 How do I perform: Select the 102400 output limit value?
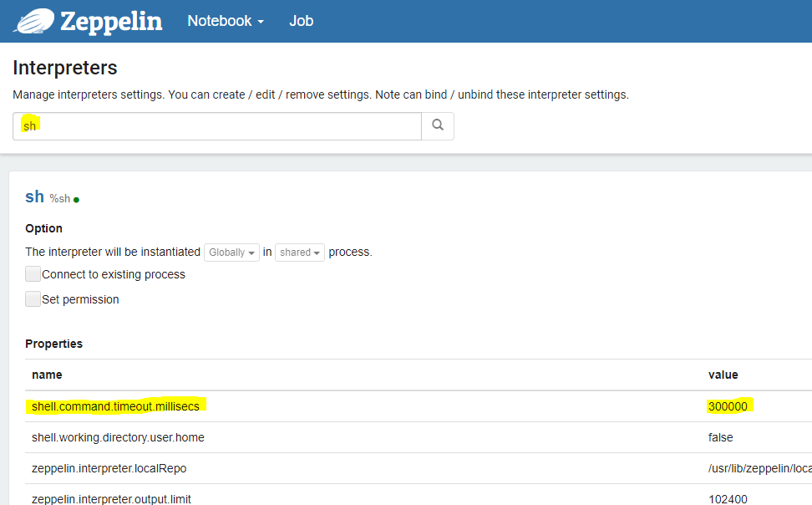[728, 499]
